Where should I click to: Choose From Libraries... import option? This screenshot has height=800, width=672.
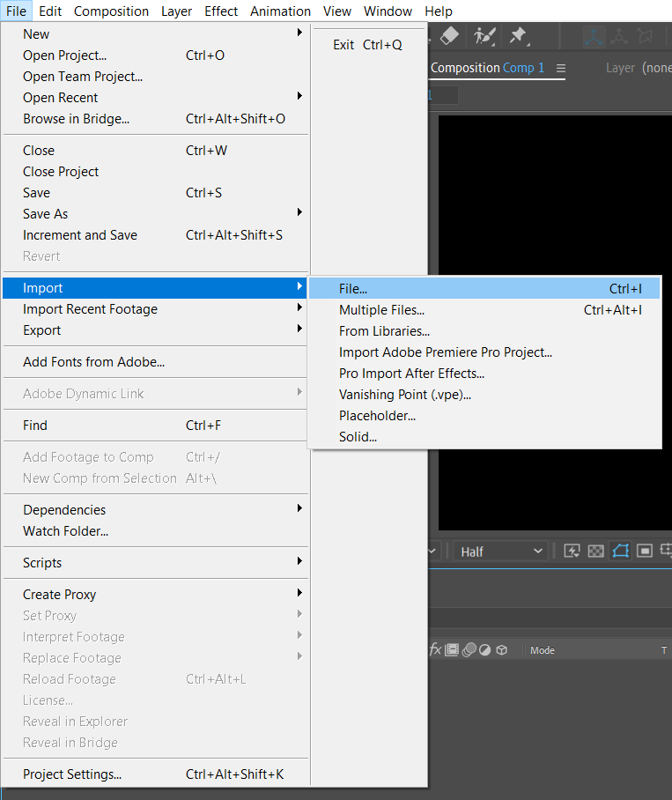coord(484,331)
